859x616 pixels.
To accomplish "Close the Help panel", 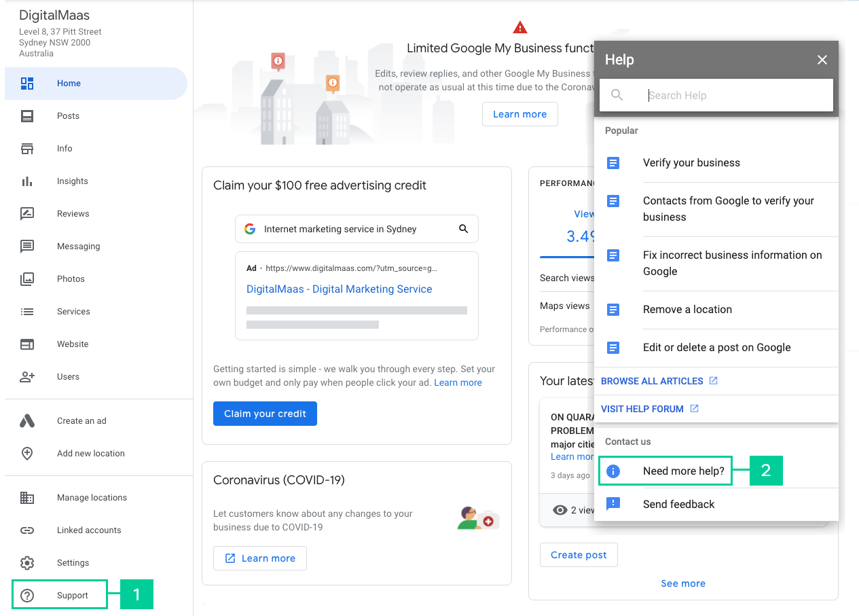I will coord(822,60).
